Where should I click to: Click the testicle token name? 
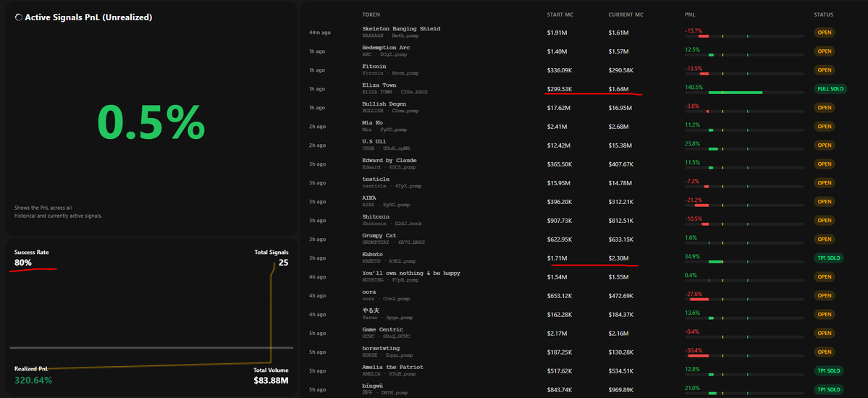coord(376,179)
